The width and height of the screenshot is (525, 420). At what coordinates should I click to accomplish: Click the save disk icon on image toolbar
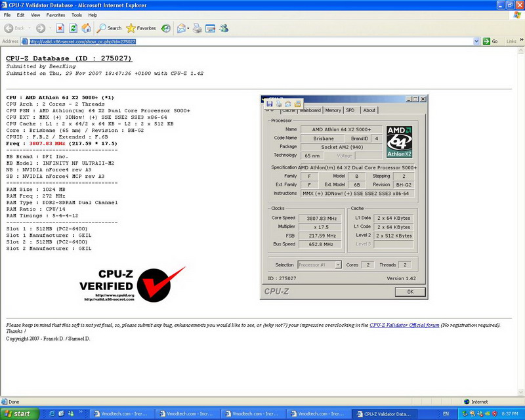click(270, 104)
